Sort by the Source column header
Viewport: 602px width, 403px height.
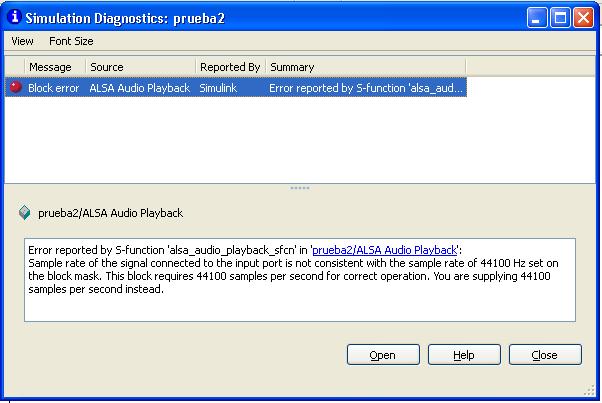point(141,67)
